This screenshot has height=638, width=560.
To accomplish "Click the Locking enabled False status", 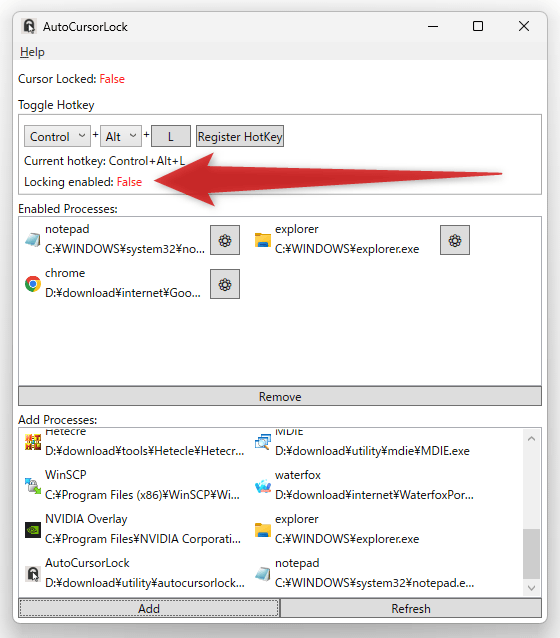I will [129, 182].
